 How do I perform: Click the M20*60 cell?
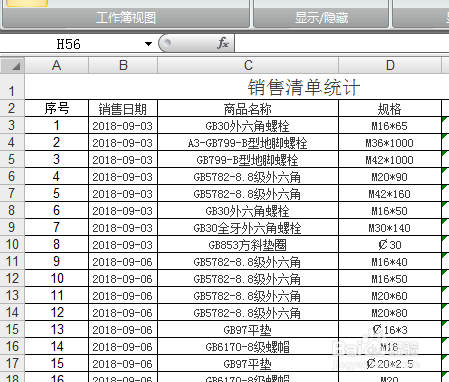pos(390,295)
